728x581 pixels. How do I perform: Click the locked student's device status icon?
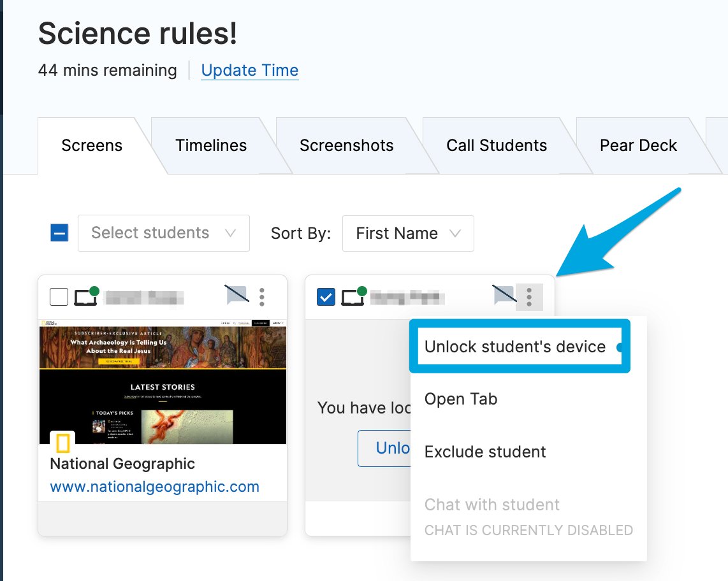[354, 296]
